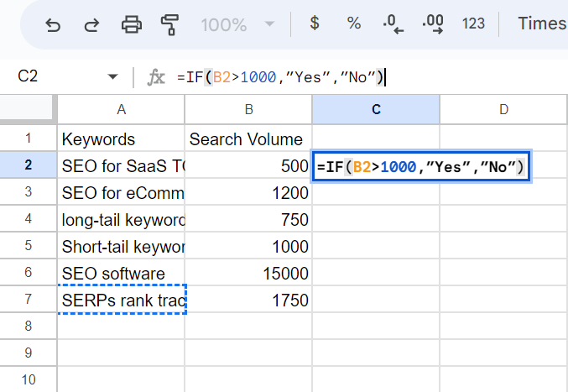
Task: Click cell B3 containing 1200
Action: coord(248,193)
